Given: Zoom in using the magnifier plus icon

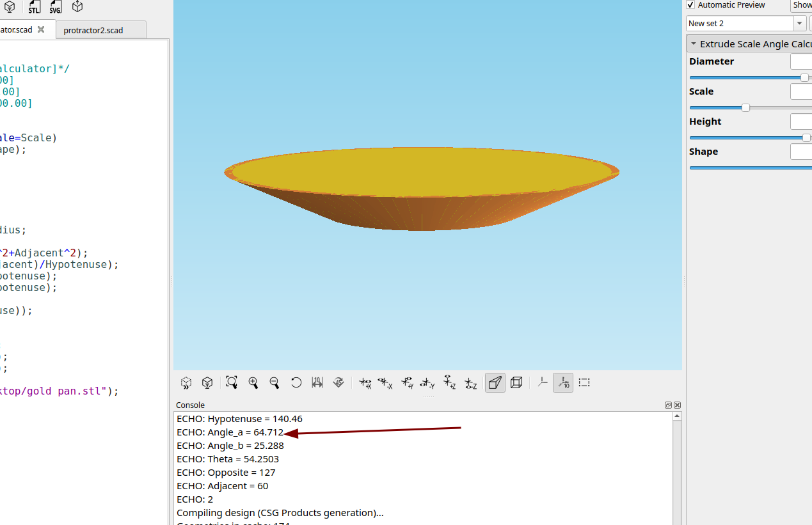Looking at the screenshot, I should (253, 382).
